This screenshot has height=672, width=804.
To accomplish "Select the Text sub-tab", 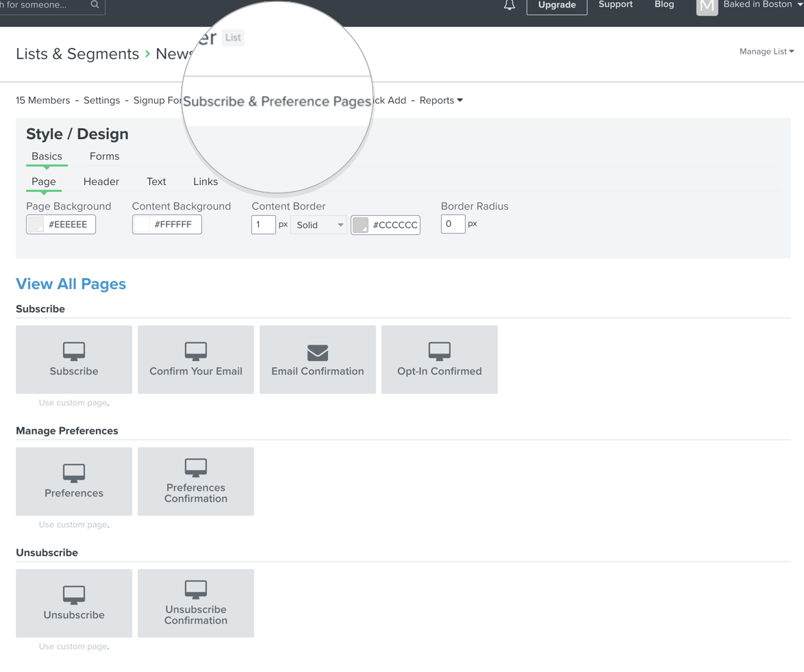I will [x=156, y=182].
